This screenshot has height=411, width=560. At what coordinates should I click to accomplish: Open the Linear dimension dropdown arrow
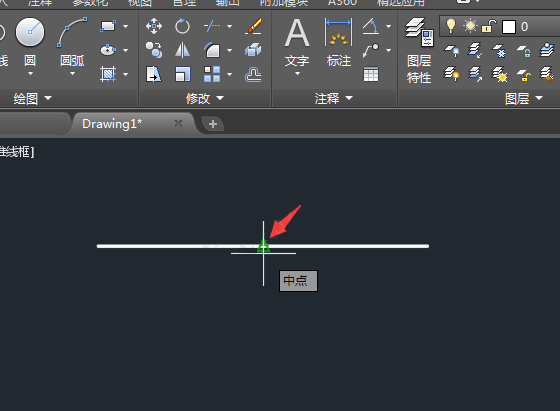389,26
